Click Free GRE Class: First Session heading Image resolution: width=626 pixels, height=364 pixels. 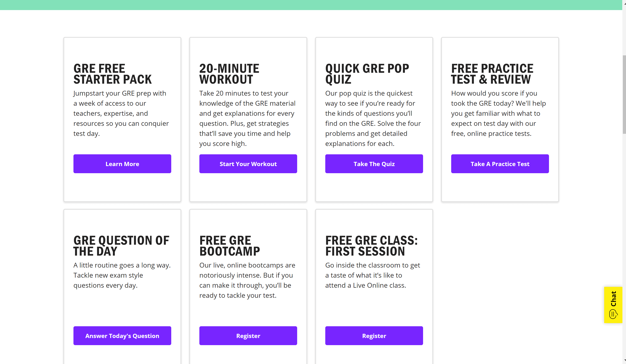371,246
